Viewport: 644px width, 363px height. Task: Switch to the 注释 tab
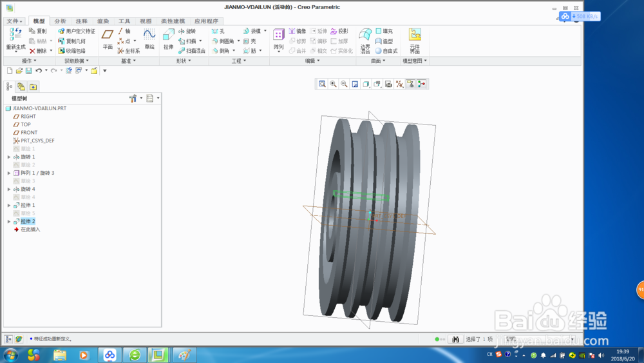point(81,21)
